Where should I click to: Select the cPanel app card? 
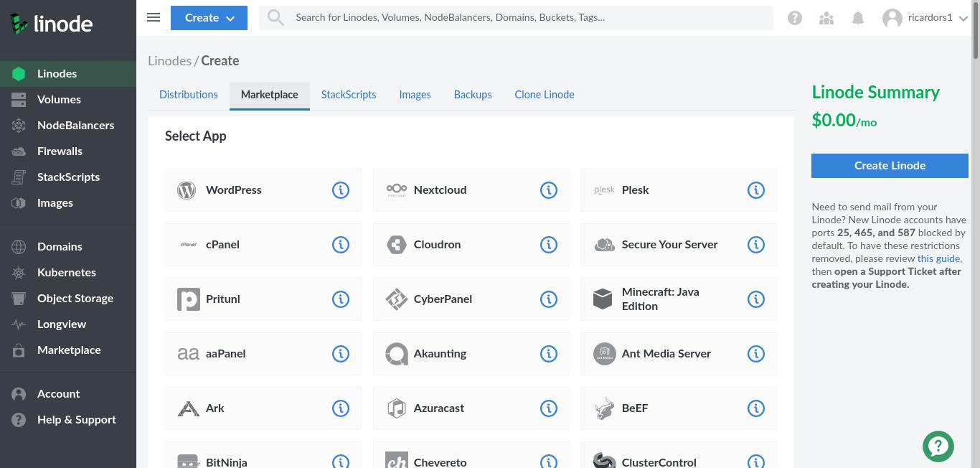point(263,245)
